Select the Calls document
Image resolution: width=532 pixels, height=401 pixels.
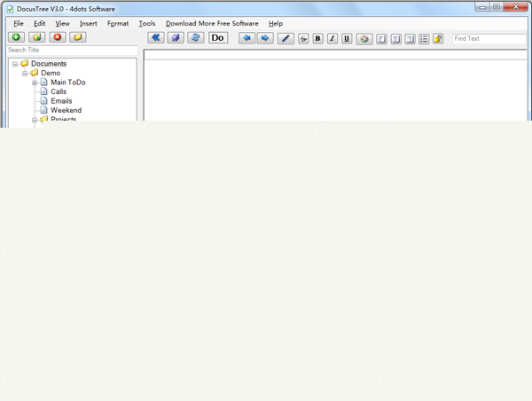[59, 91]
